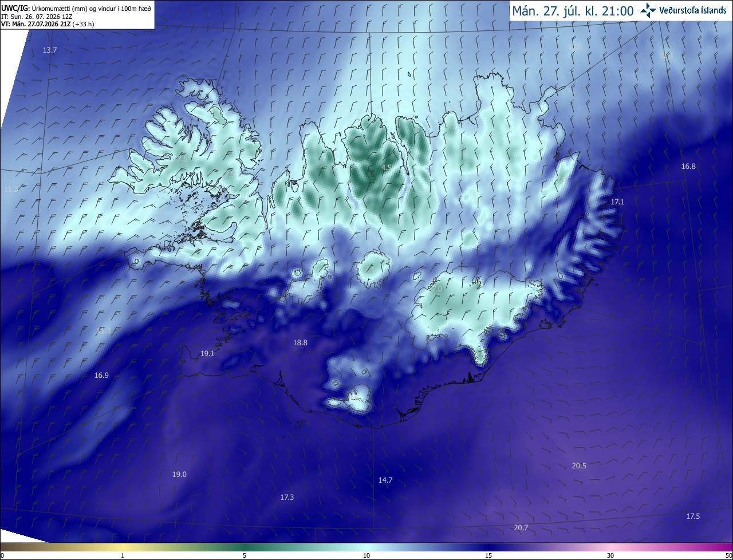Click the 18.8 value label on the map
Screen dimensions: 733x560
pos(300,342)
